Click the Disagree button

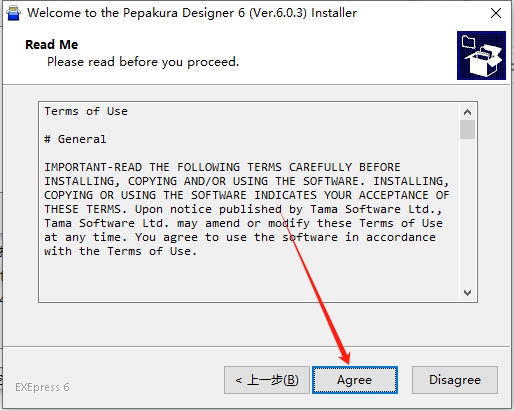coord(455,380)
